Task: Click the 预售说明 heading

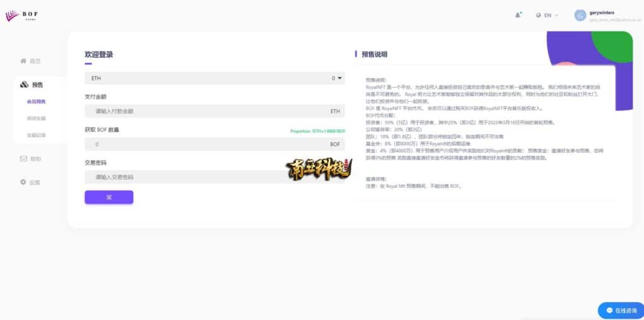Action: (x=374, y=54)
